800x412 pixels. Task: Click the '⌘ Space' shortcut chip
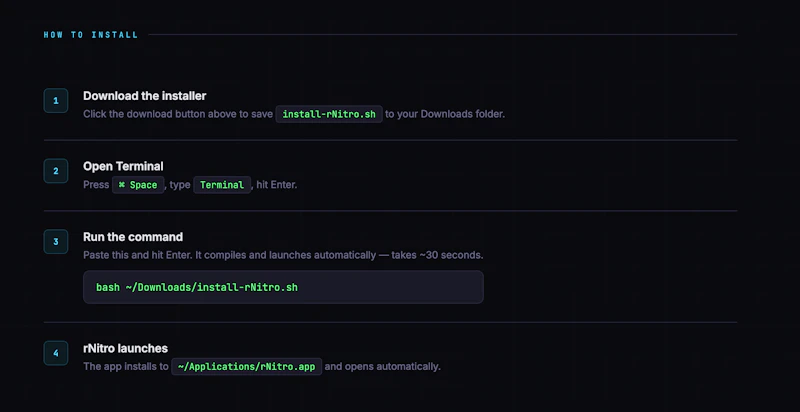pos(138,185)
